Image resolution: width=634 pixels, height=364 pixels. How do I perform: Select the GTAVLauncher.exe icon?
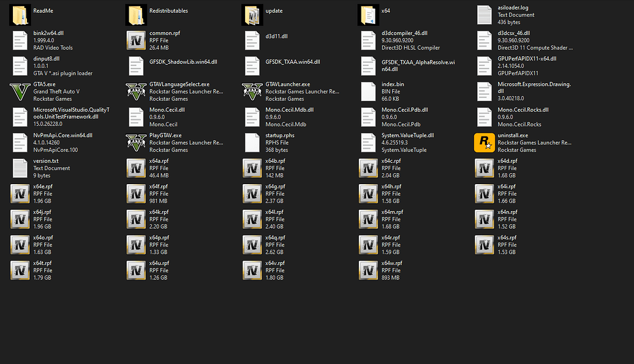tap(252, 92)
